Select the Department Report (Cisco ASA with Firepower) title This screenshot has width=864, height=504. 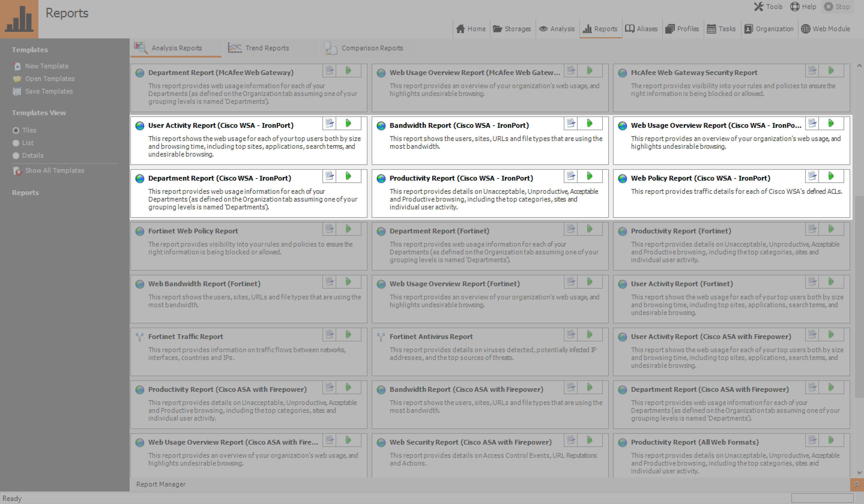[710, 389]
